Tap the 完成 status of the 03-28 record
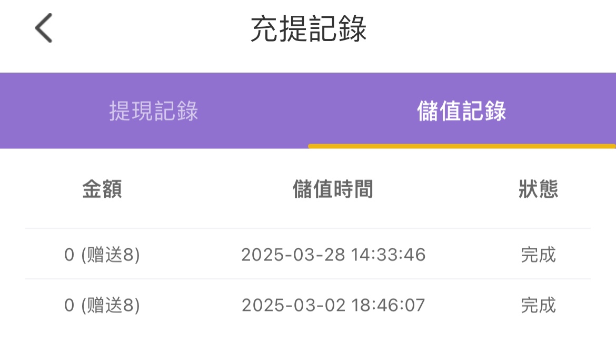This screenshot has height=364, width=616. click(538, 255)
